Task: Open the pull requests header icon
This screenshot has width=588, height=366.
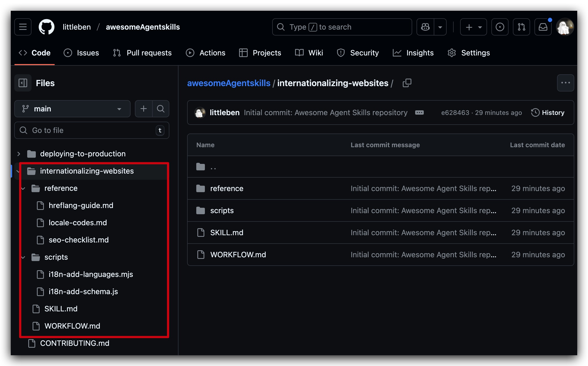Action: pos(521,27)
